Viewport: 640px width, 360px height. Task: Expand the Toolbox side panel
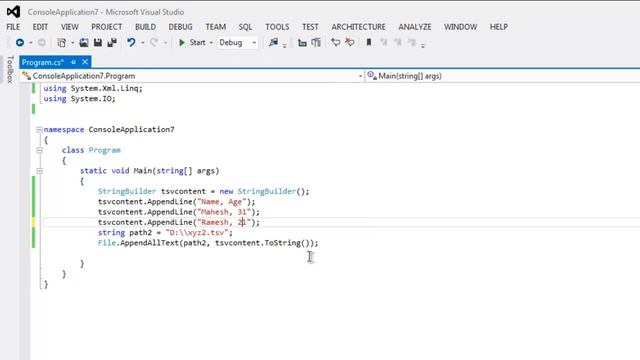click(x=10, y=69)
